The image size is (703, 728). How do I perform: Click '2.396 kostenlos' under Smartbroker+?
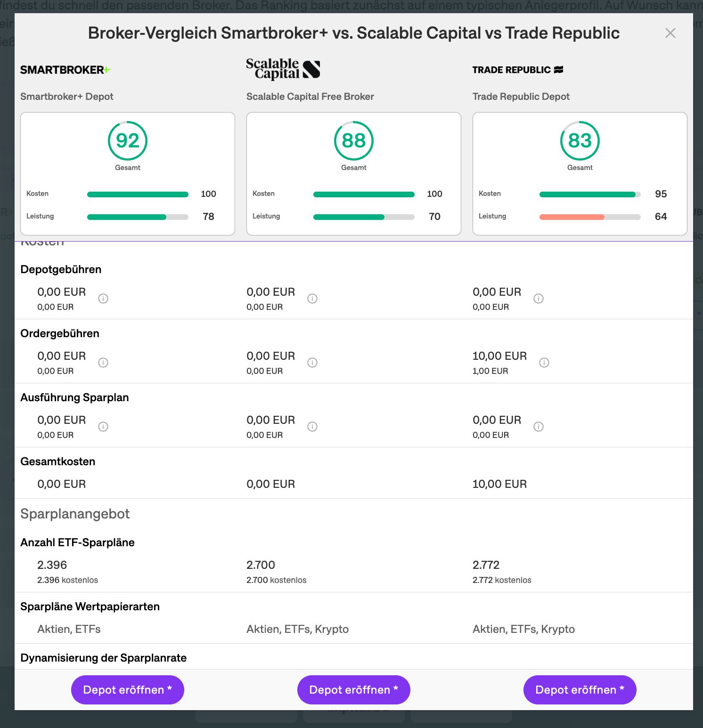(x=68, y=580)
